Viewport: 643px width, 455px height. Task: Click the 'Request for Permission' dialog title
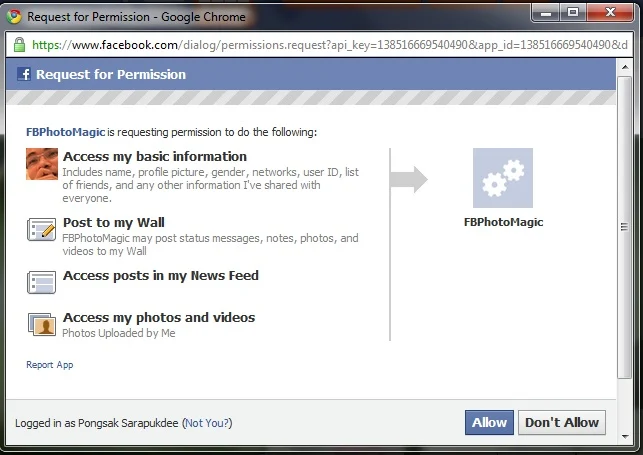point(111,75)
